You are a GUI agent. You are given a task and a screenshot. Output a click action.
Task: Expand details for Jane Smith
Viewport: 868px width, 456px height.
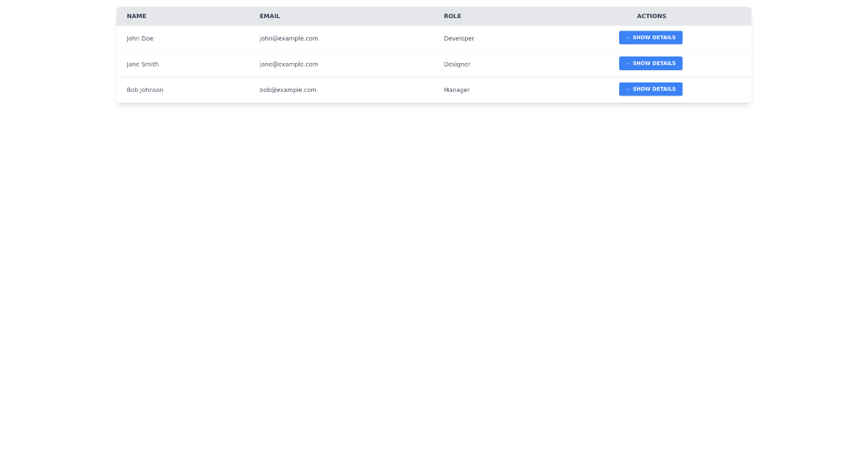coord(650,64)
